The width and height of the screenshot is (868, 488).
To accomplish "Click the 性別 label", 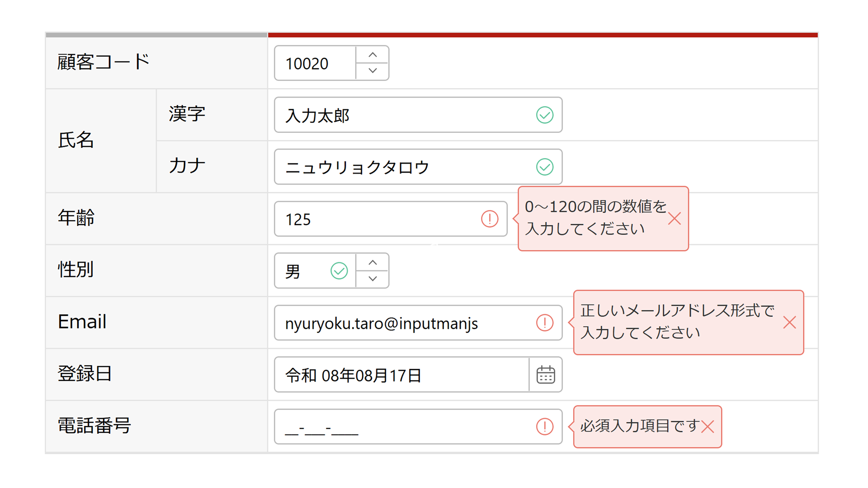I will (x=76, y=269).
